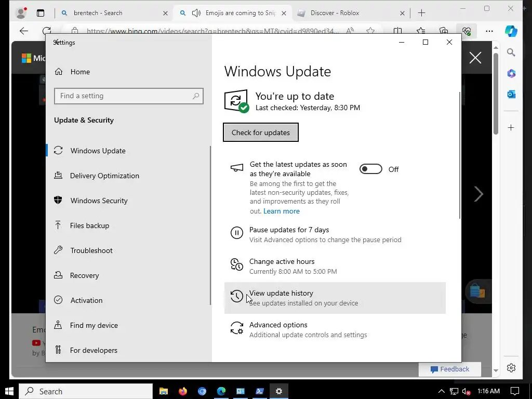Add app to Edge sidebar plus
532x399 pixels.
pyautogui.click(x=511, y=128)
